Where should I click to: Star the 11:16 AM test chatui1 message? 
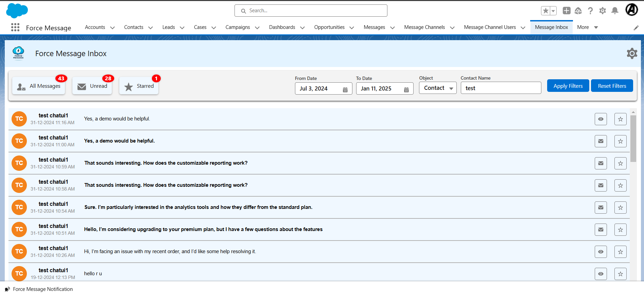620,119
